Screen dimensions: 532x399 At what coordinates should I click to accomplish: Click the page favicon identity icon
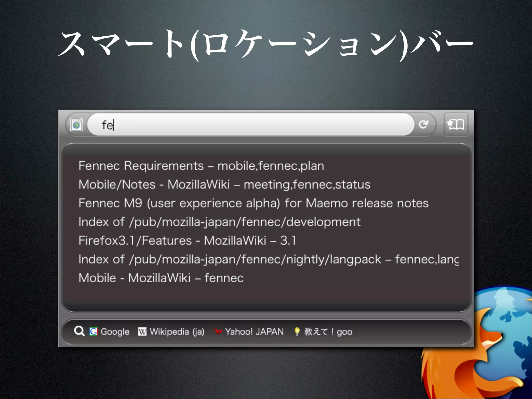click(x=77, y=125)
